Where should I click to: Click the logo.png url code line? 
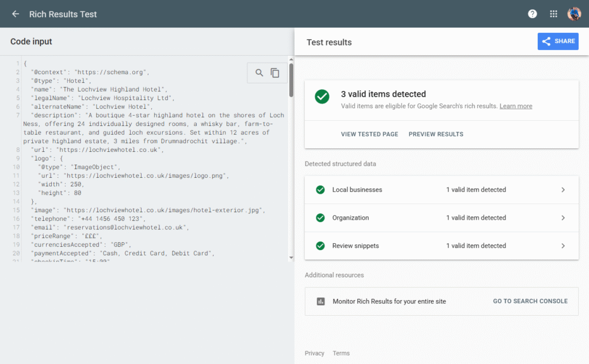133,175
